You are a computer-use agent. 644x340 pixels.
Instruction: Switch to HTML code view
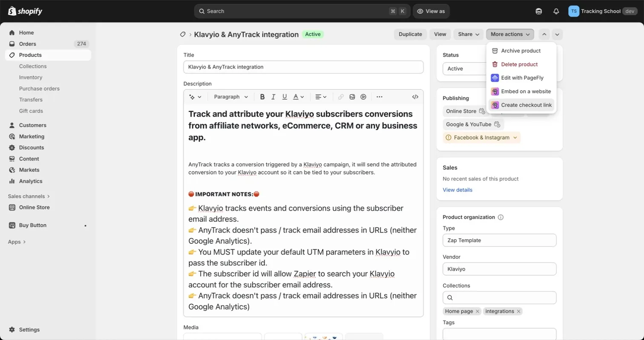[x=415, y=97]
